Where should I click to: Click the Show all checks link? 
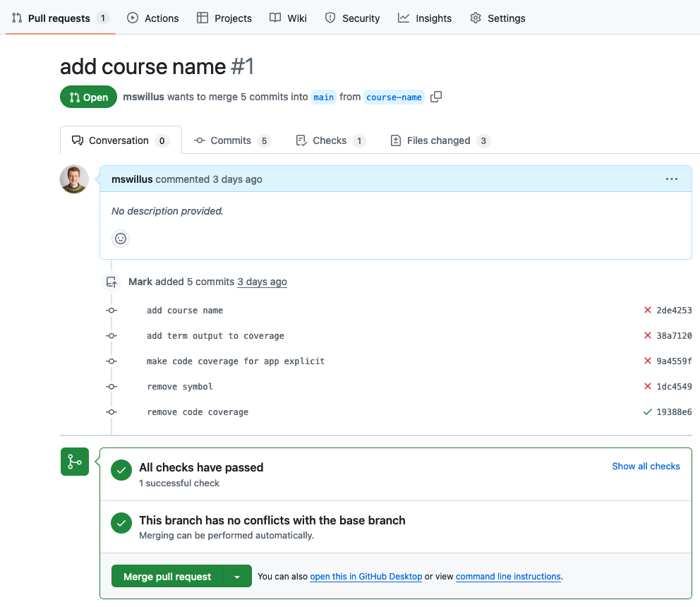point(646,466)
